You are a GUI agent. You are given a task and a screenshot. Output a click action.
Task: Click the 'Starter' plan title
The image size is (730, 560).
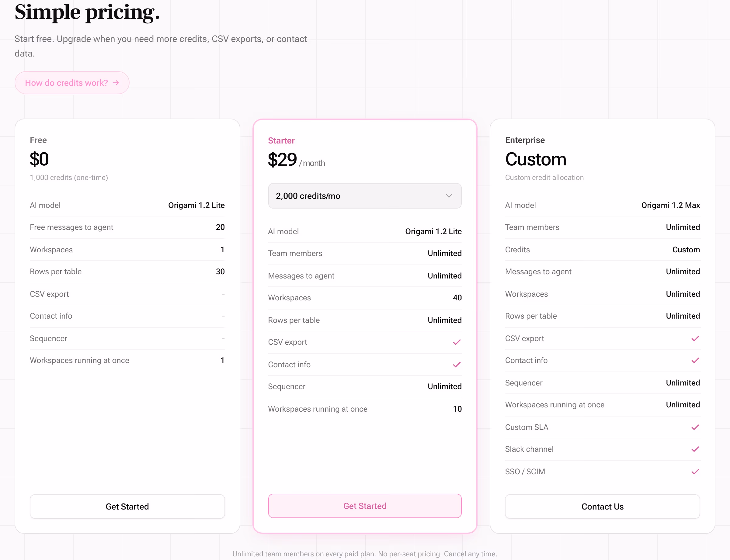coord(281,141)
